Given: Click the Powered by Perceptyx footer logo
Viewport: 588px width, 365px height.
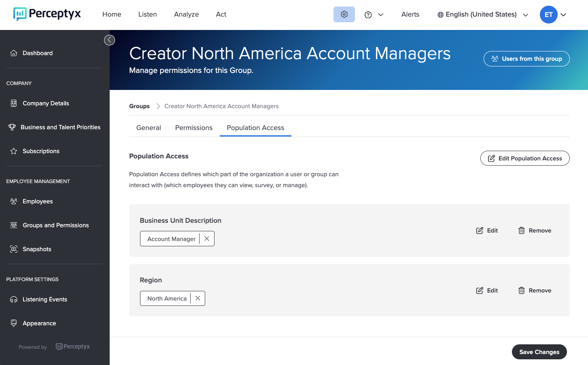Looking at the screenshot, I should click(x=73, y=347).
